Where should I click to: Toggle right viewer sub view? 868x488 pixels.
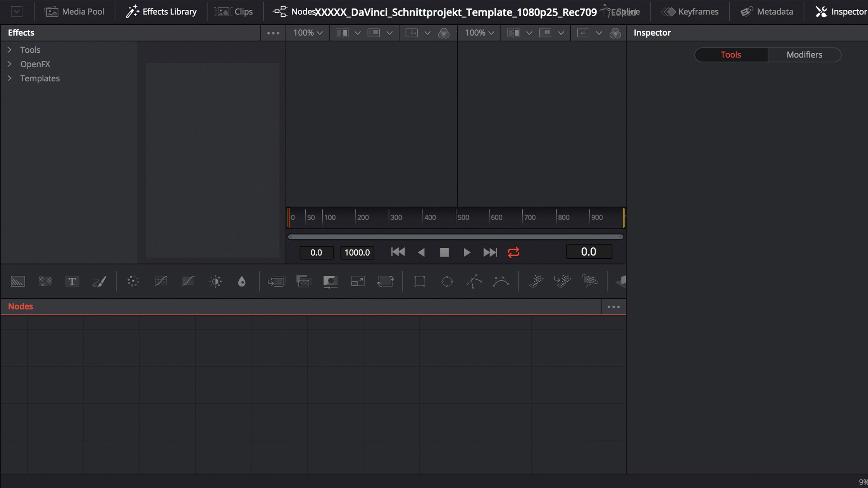[x=545, y=33]
